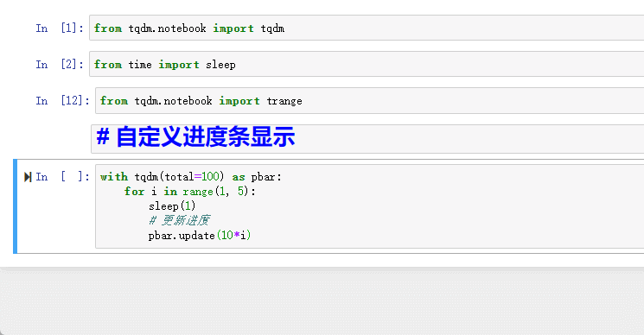This screenshot has height=335, width=644.
Task: Click the word 'trange' in cell 12
Action: click(x=284, y=101)
